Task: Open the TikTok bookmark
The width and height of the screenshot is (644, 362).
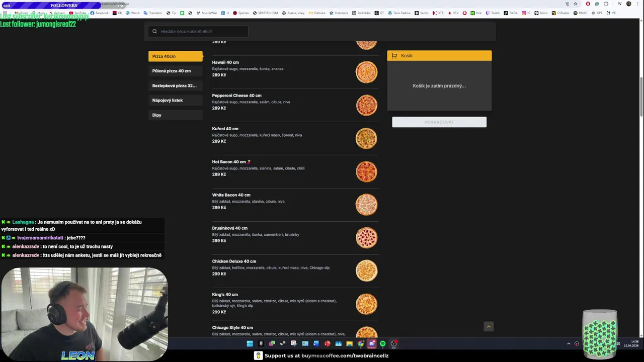Action: (x=510, y=13)
